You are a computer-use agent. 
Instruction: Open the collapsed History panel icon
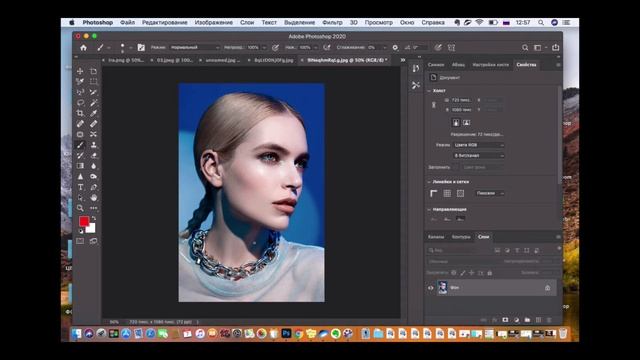[x=416, y=68]
